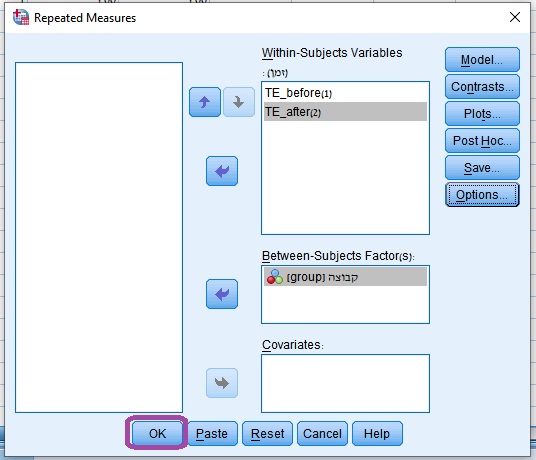The height and width of the screenshot is (460, 536).
Task: Reset the dialog settings
Action: pyautogui.click(x=267, y=433)
